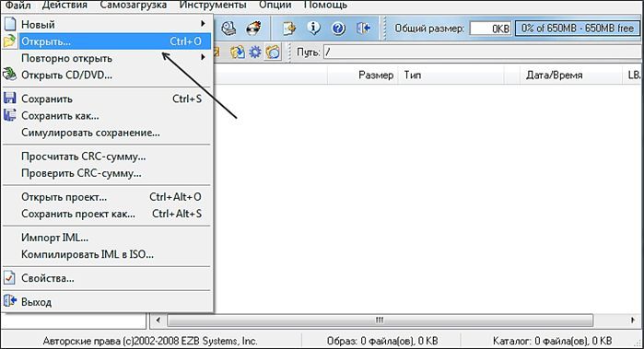
Task: Click the highlighted folder icon beside the gear
Action: click(273, 52)
